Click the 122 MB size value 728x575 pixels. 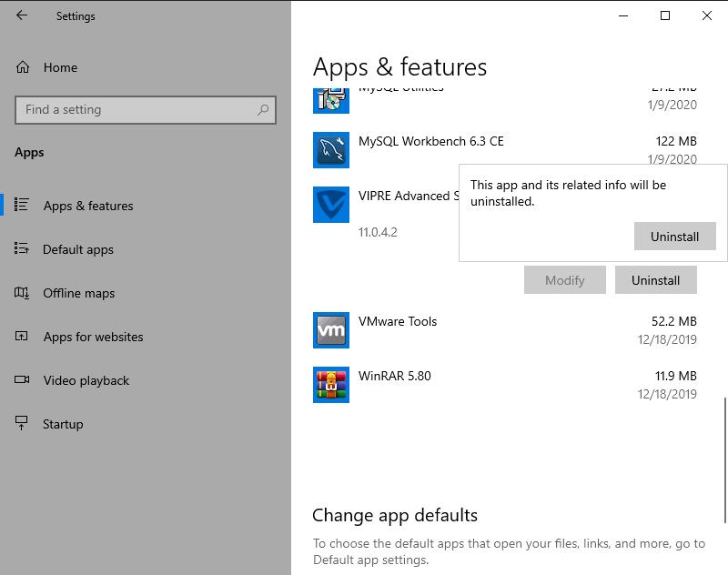pyautogui.click(x=676, y=141)
